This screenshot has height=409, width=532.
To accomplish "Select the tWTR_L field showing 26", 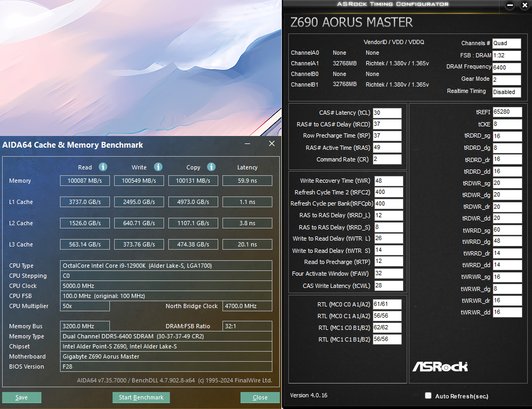I will coord(389,238).
